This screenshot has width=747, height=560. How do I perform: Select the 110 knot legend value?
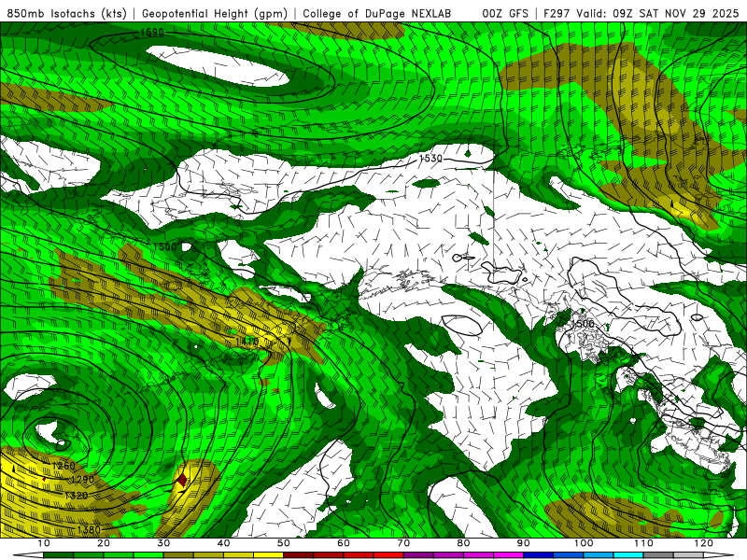(x=643, y=543)
